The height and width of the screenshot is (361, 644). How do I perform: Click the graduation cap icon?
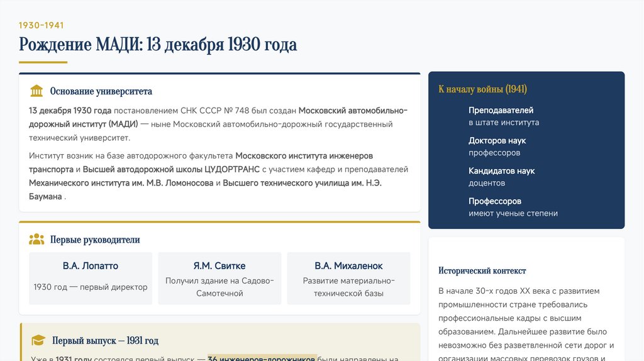(38, 340)
